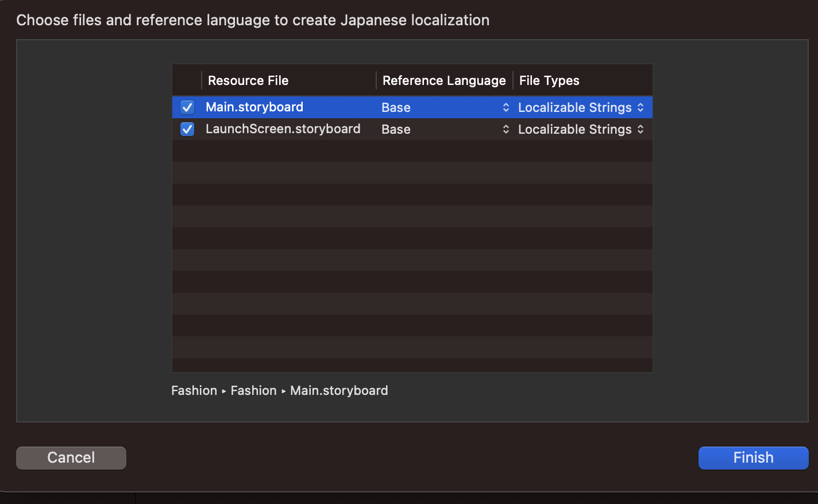Uncheck the LaunchScreen.storyboard checkbox
This screenshot has width=818, height=504.
coord(187,129)
